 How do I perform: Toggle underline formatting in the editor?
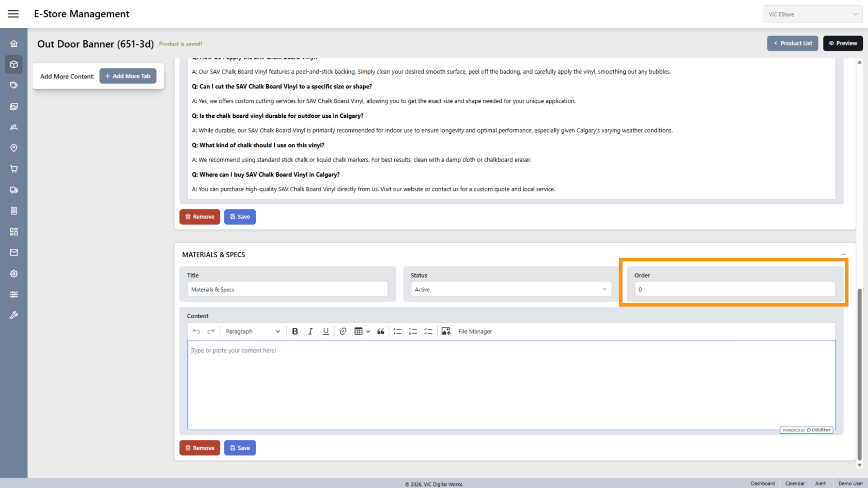(x=326, y=332)
